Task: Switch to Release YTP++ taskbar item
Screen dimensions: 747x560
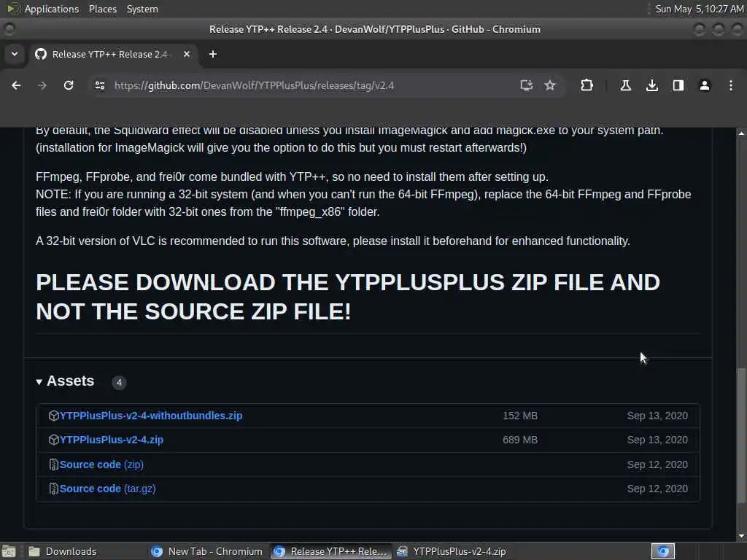Action: (330, 551)
